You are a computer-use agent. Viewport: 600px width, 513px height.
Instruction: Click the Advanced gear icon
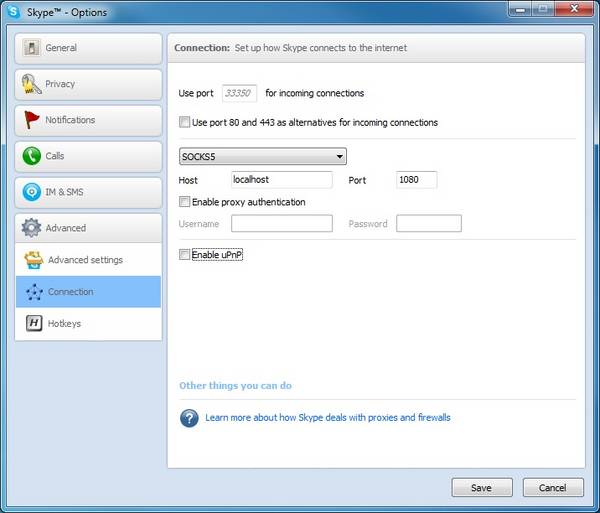pos(31,228)
